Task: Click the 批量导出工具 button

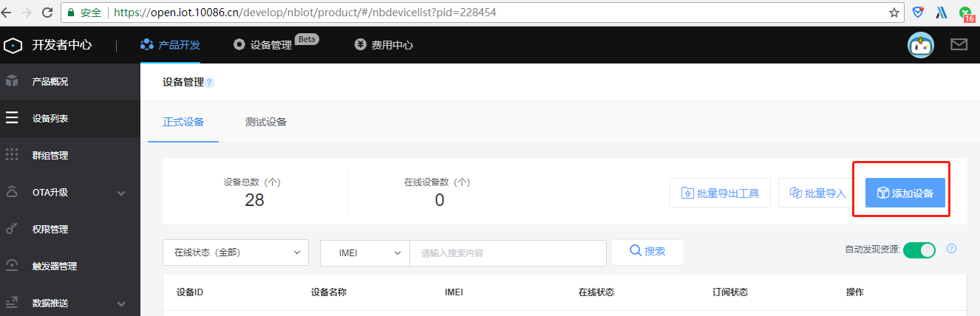Action: point(720,193)
